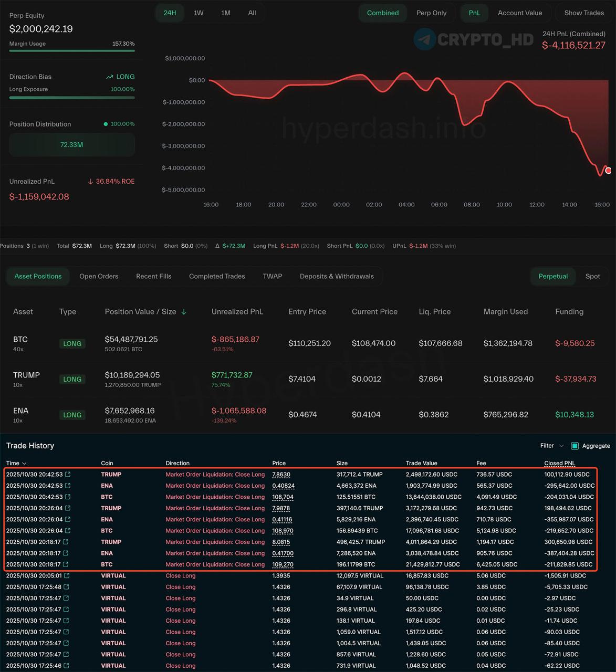Open the Completed Trades tab
616x672 pixels.
[x=217, y=276]
